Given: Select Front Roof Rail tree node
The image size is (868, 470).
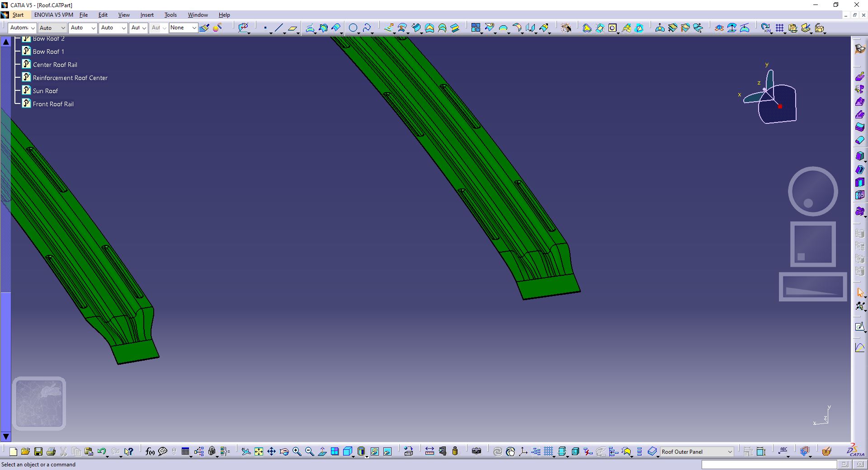Looking at the screenshot, I should [x=53, y=104].
